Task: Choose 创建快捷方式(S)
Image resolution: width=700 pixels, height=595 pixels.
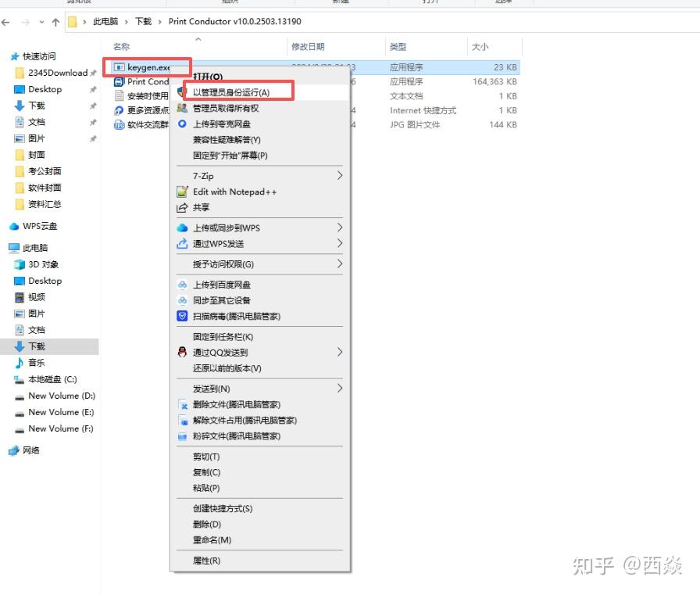Action: coord(223,508)
